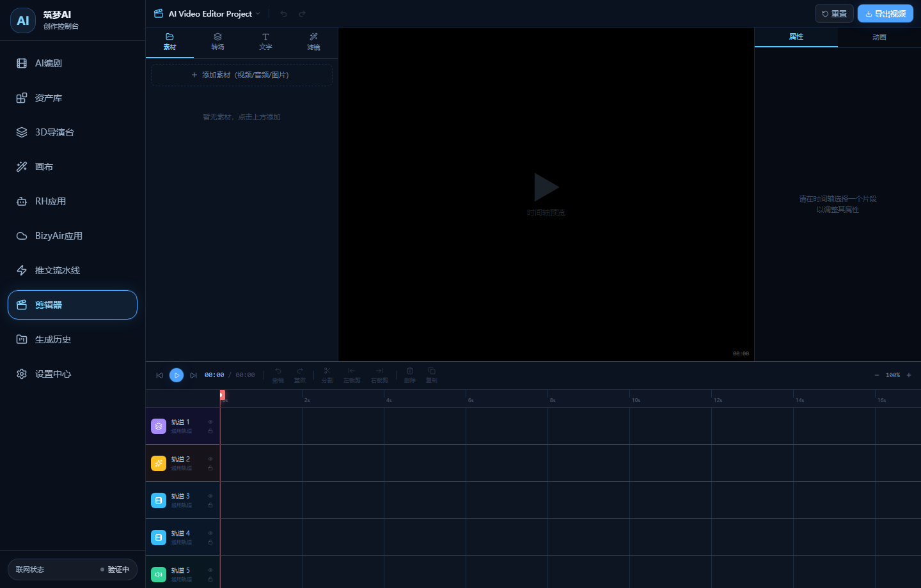Viewport: 921px width, 588px height.
Task: Select the 动画 animation tab
Action: click(879, 37)
